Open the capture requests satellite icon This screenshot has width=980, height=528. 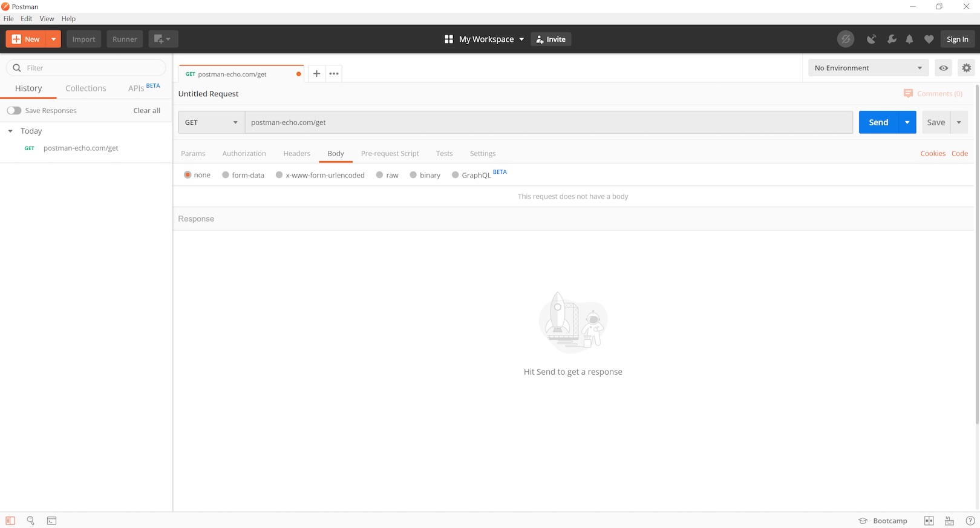point(871,39)
